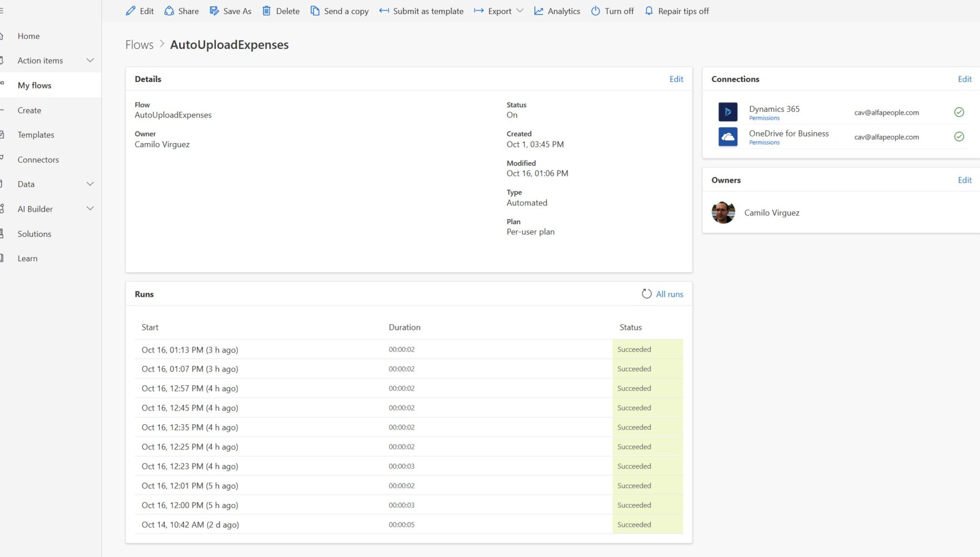Delete the AutoUploadExpenses flow
980x557 pixels.
click(x=280, y=11)
